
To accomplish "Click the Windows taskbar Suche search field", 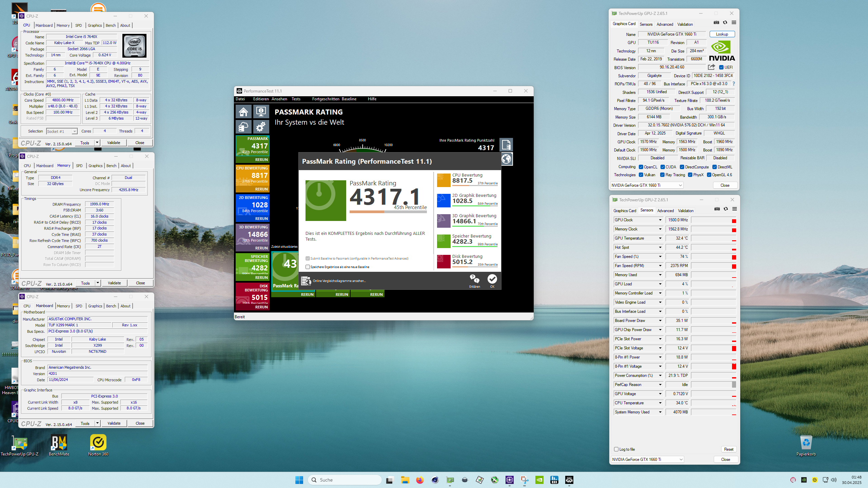I will click(344, 480).
